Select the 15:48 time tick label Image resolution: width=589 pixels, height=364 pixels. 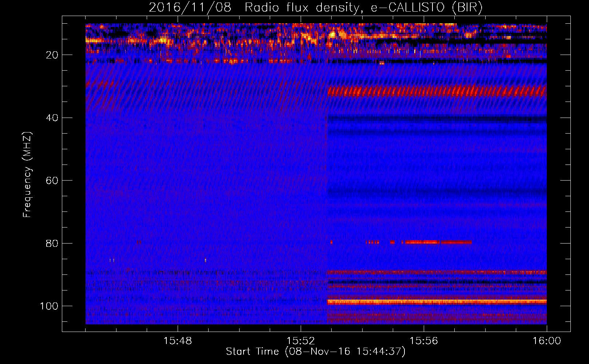click(x=178, y=341)
